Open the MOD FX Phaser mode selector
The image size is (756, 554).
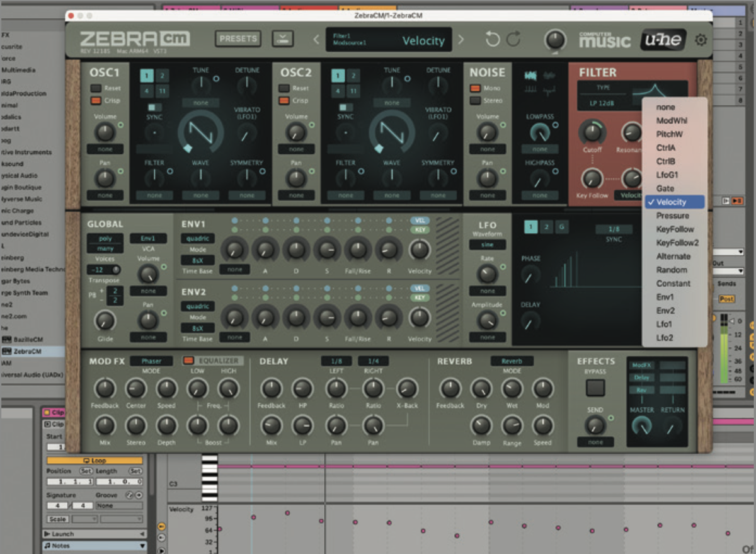152,361
